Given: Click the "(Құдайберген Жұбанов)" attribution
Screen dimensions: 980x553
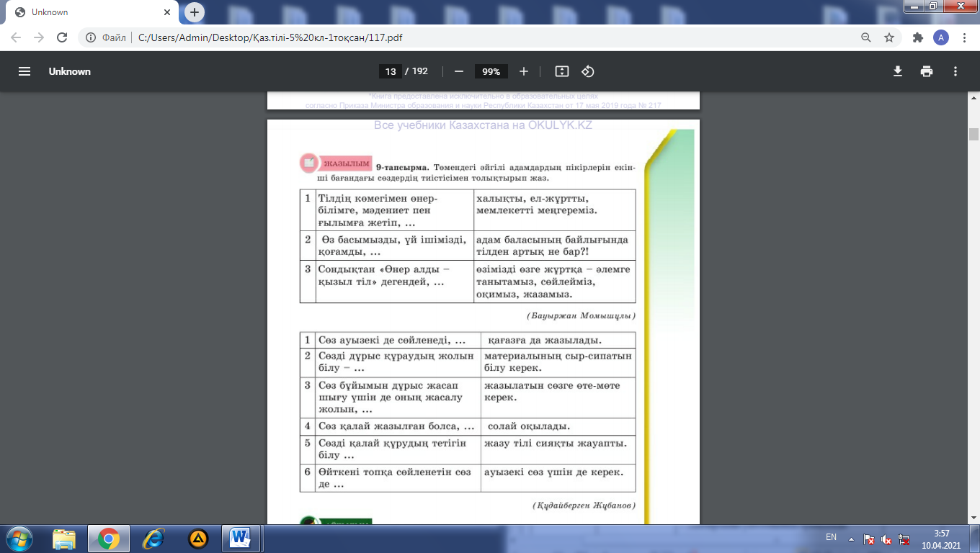Looking at the screenshot, I should [x=584, y=505].
